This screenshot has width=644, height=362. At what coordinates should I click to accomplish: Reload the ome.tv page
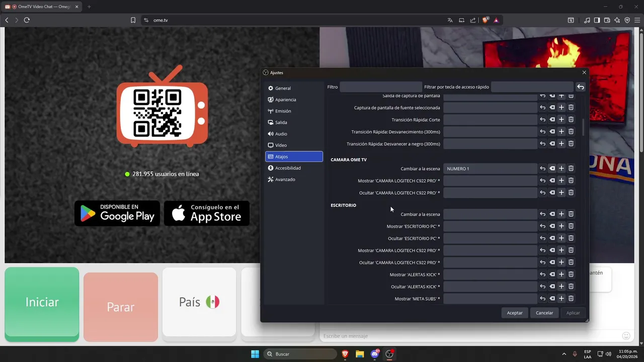click(x=27, y=20)
